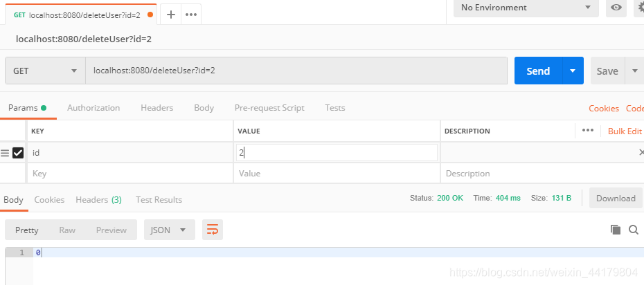The width and height of the screenshot is (644, 285).
Task: Grab the id row drag handle
Action: pyautogui.click(x=5, y=153)
